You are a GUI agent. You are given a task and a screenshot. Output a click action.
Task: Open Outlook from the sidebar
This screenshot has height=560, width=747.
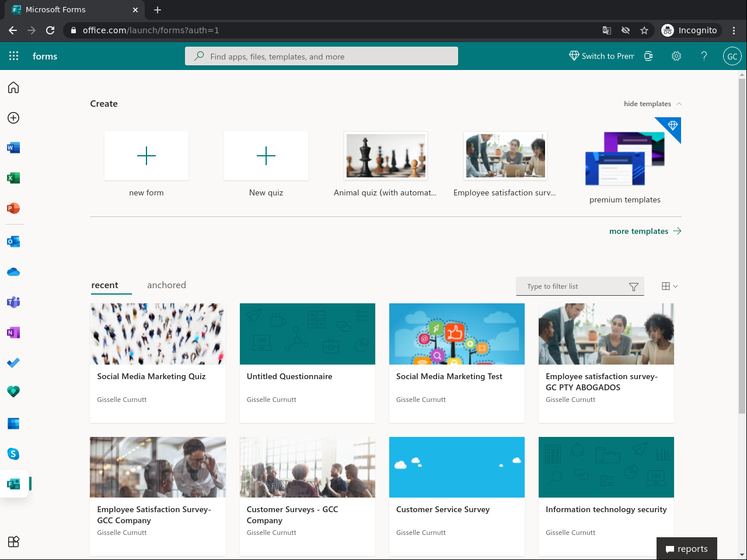coord(13,242)
